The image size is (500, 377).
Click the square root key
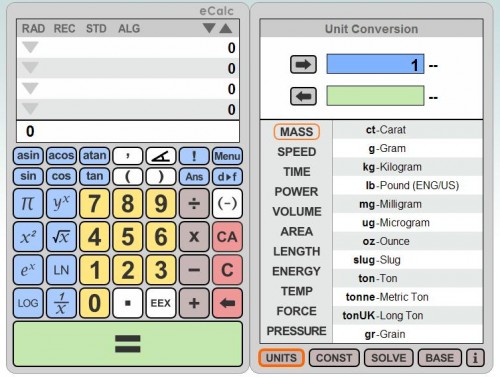(61, 237)
